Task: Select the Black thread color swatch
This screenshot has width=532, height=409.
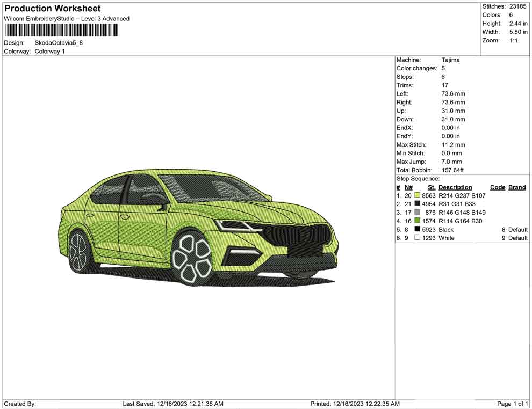Action: click(x=417, y=229)
